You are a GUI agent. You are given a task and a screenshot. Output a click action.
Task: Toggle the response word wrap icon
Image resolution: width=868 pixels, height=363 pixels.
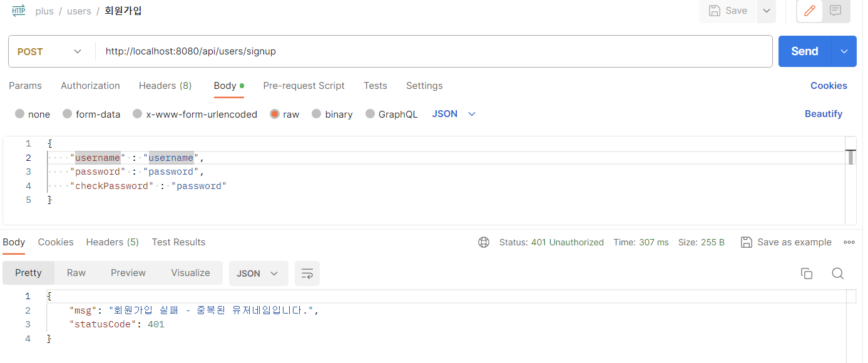[307, 274]
